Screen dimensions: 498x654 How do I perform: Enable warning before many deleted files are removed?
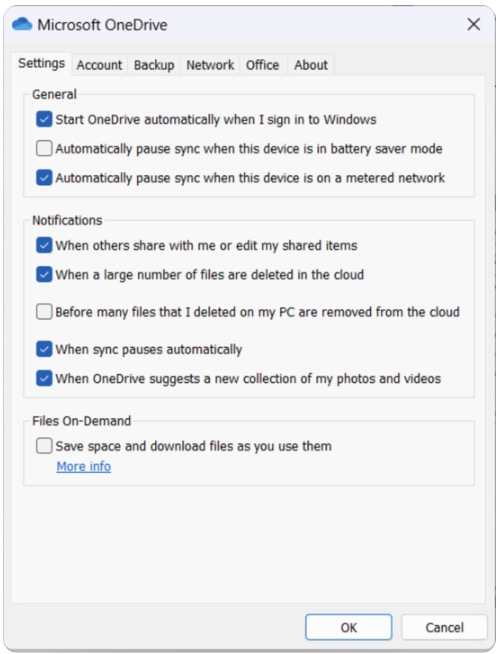click(x=44, y=312)
